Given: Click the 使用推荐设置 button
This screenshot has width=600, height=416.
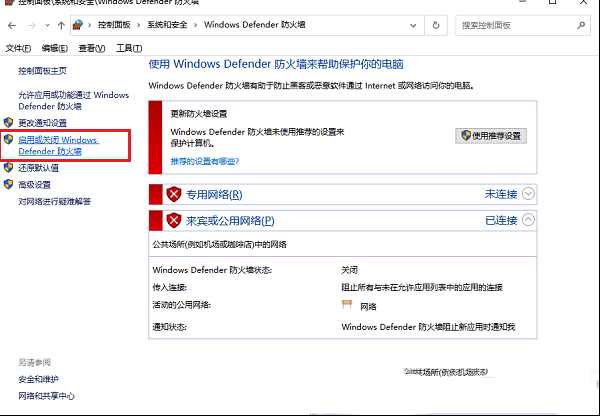Looking at the screenshot, I should 491,136.
